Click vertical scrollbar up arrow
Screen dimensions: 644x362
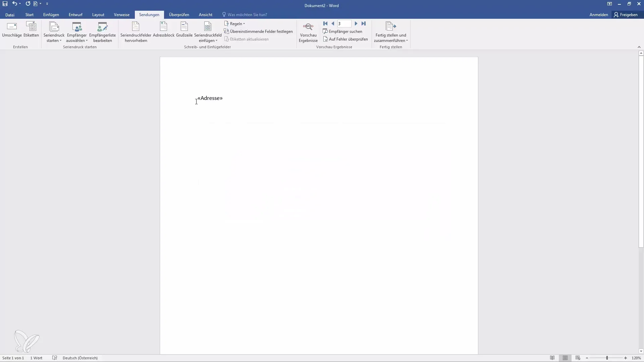click(x=641, y=53)
